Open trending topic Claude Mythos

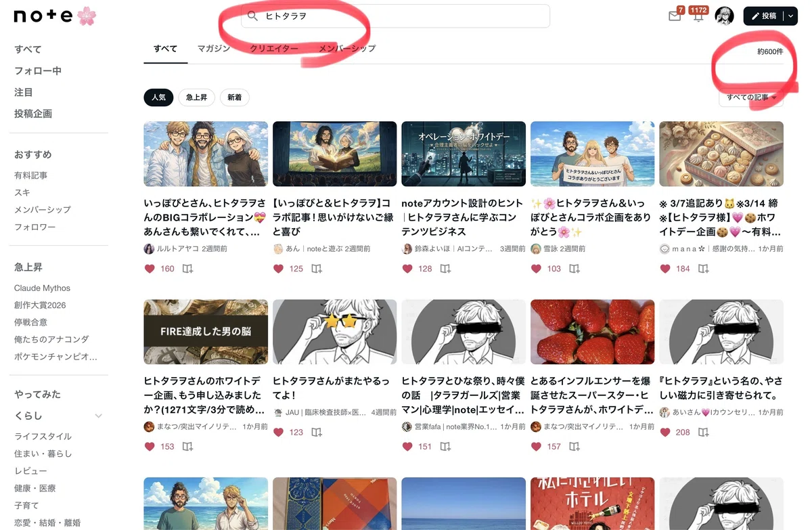pos(42,288)
